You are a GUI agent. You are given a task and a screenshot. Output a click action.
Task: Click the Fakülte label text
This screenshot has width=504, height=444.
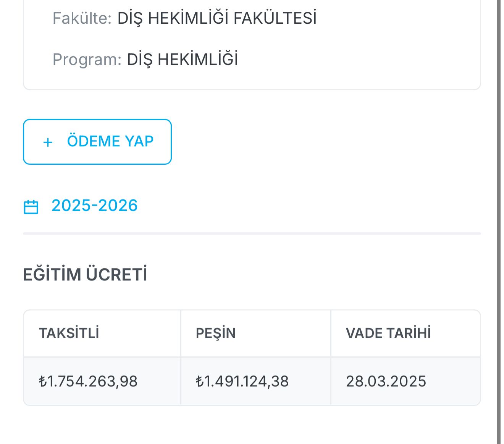click(82, 18)
